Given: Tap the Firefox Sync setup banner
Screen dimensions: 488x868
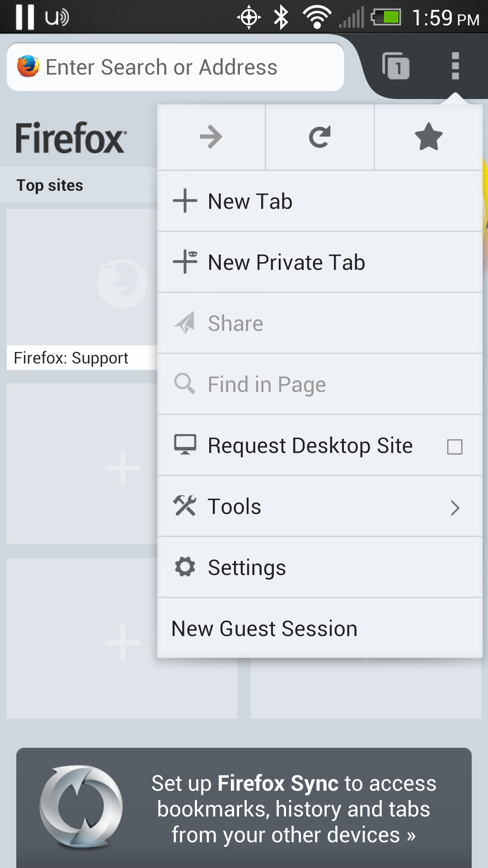Looking at the screenshot, I should pos(244,809).
